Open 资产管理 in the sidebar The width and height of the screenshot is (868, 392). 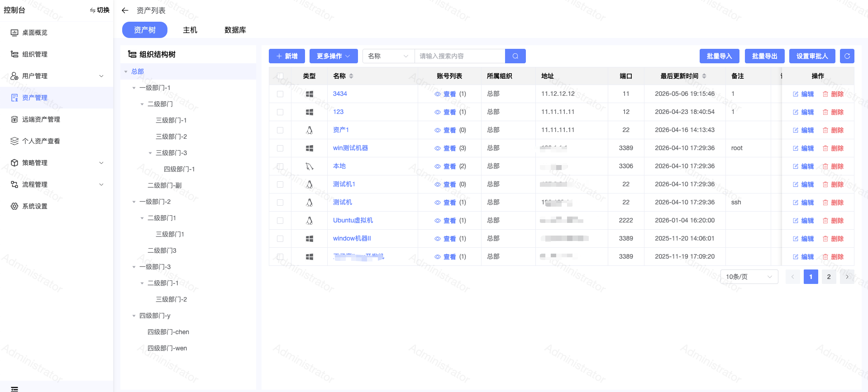click(x=57, y=98)
